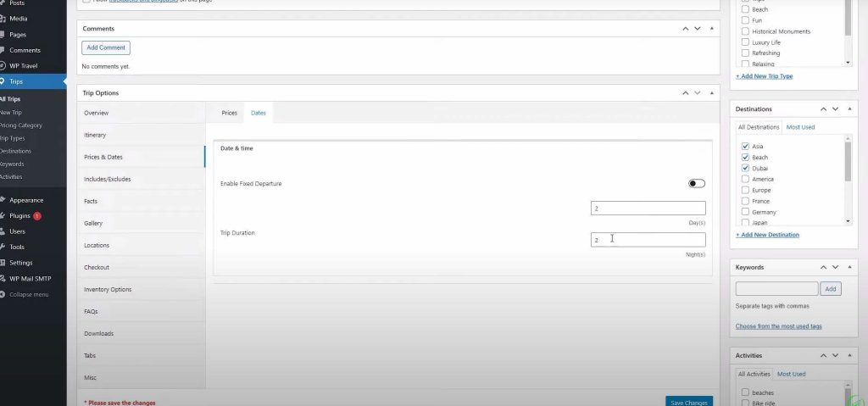This screenshot has height=406, width=868.
Task: Check the Historical Monuments trip type
Action: [745, 31]
